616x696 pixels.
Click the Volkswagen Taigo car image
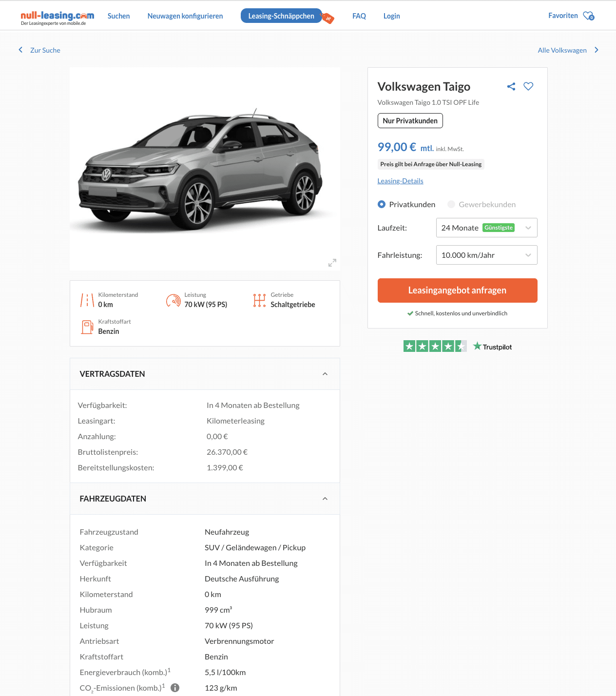[205, 169]
